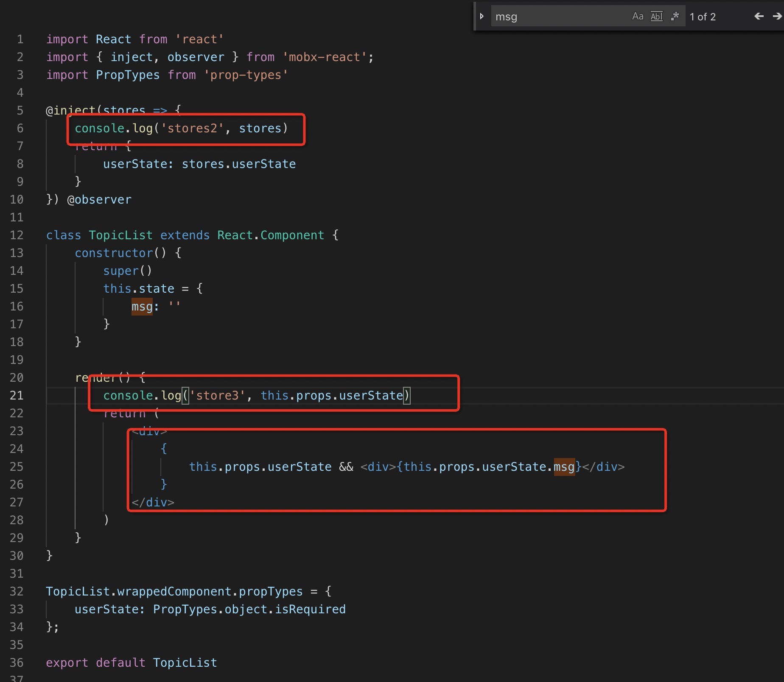Click line number 36 in gutter
Screen dimensions: 784x682
[x=17, y=663]
